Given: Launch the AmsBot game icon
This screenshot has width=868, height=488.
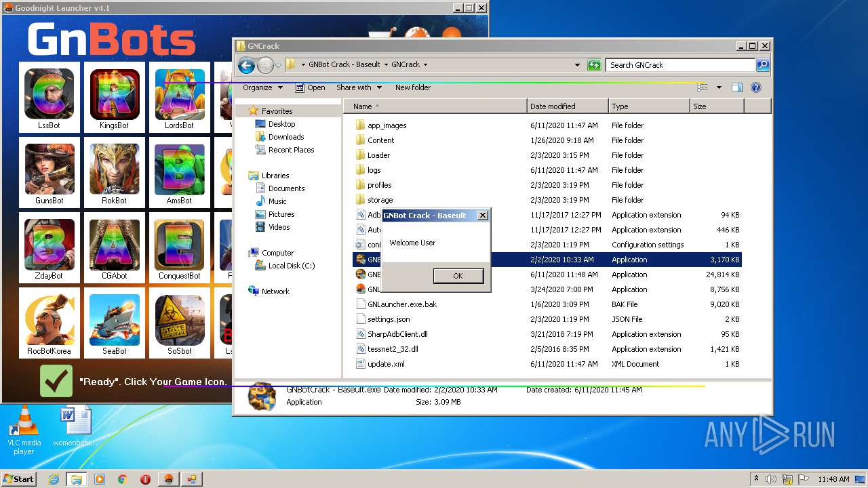Looking at the screenshot, I should [x=179, y=173].
